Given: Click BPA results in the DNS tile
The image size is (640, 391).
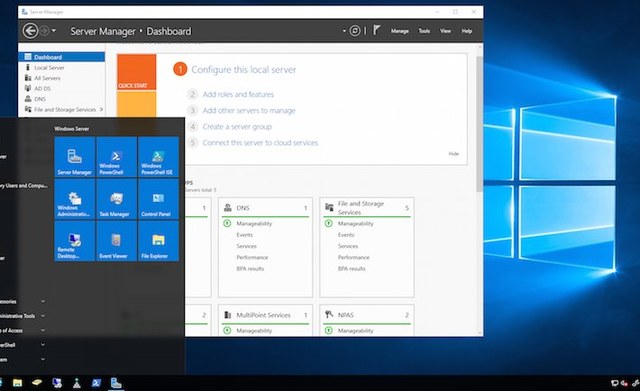Looking at the screenshot, I should tap(250, 269).
